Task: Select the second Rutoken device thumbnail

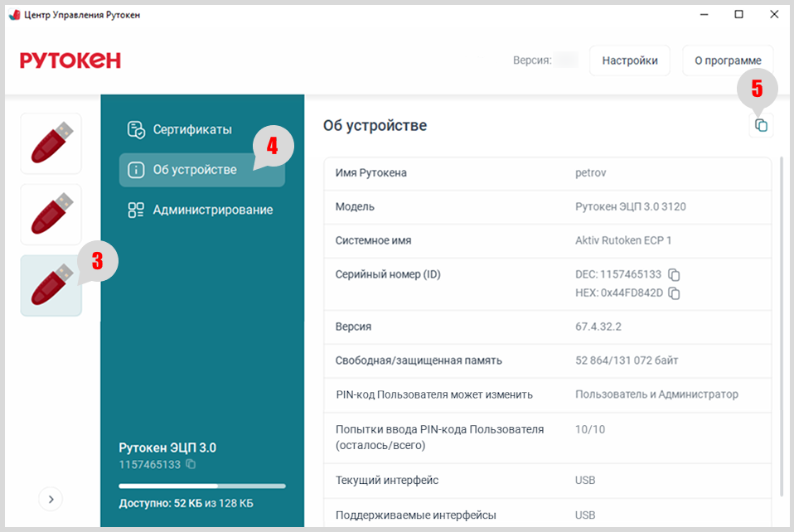Action: [51, 215]
